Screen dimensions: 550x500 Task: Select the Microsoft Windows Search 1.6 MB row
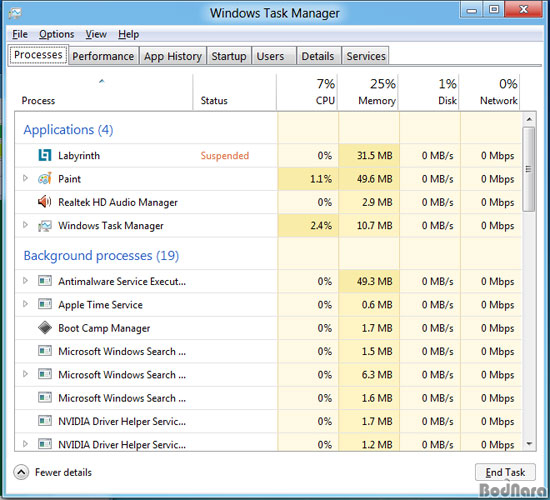pyautogui.click(x=268, y=398)
